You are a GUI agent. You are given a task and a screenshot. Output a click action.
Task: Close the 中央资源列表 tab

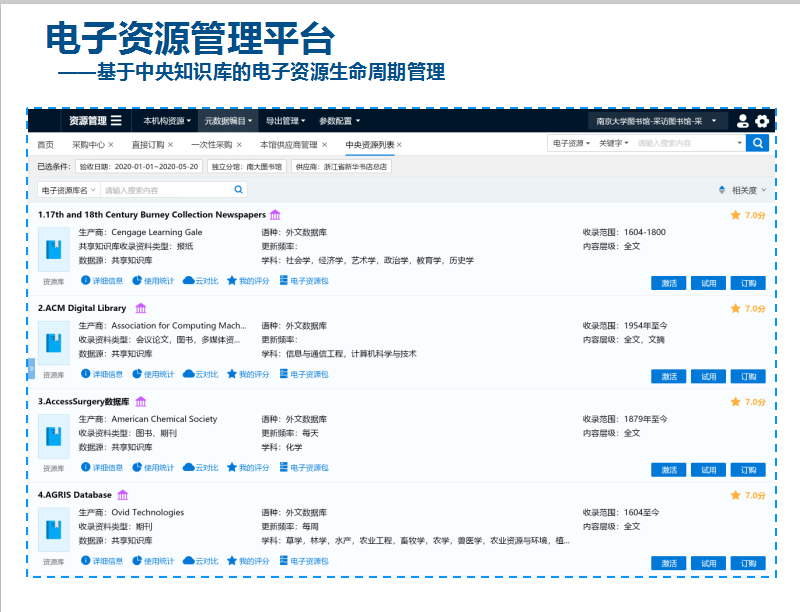coord(399,145)
